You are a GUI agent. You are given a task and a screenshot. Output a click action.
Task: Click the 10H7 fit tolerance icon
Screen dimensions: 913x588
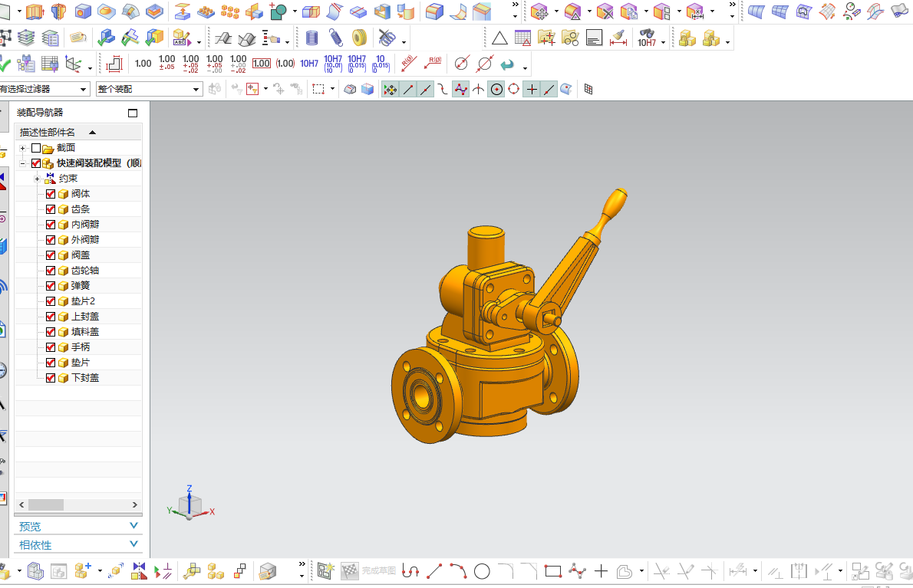pos(309,64)
